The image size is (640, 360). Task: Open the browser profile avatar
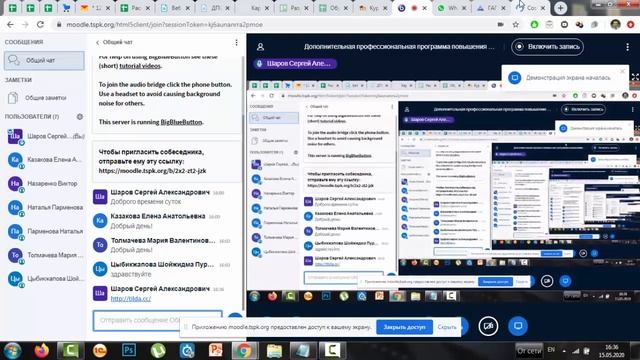[x=616, y=24]
